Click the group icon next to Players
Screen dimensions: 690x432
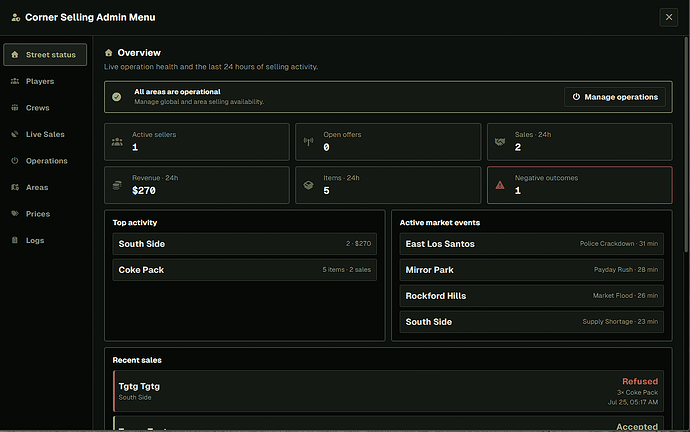pyautogui.click(x=15, y=81)
